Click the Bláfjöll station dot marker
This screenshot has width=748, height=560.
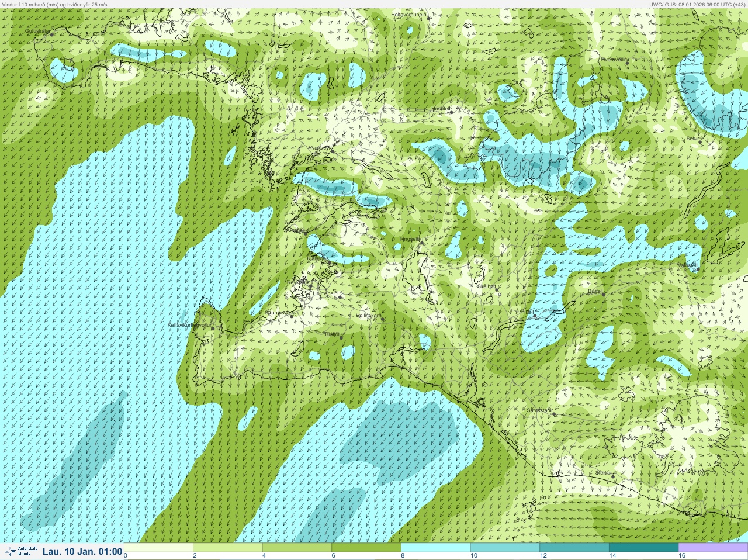coord(341,338)
